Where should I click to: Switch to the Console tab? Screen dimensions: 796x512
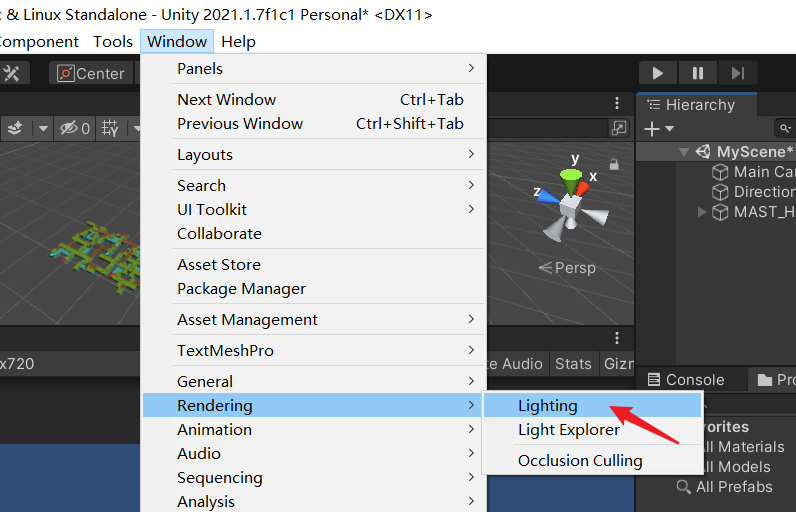click(686, 379)
